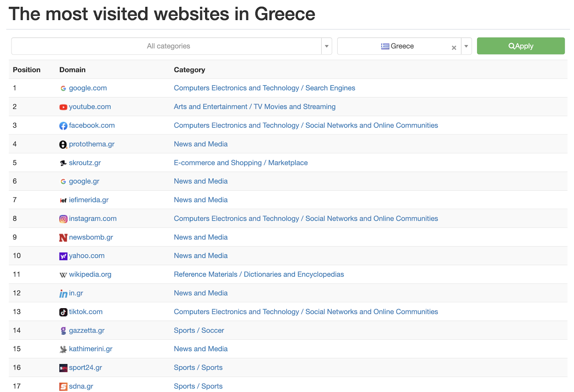Screen dimensions: 574x392
Task: Open google.gr's News and Media link
Action: tap(201, 181)
